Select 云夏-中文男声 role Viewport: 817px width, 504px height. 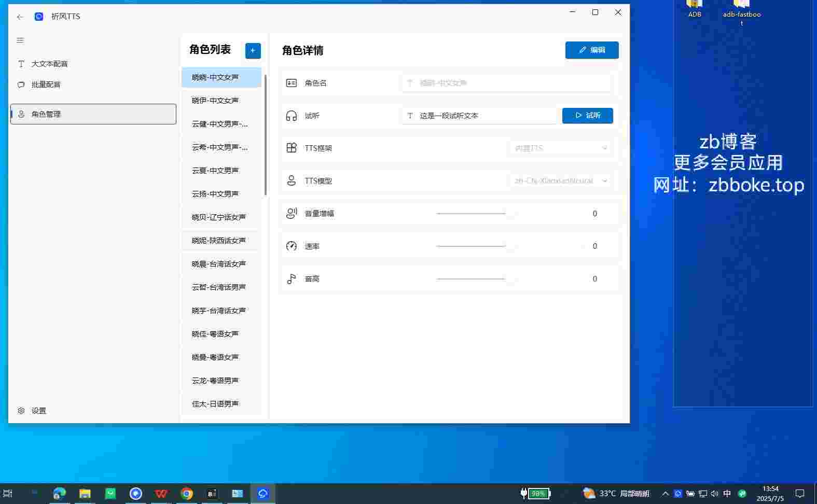[x=221, y=171]
